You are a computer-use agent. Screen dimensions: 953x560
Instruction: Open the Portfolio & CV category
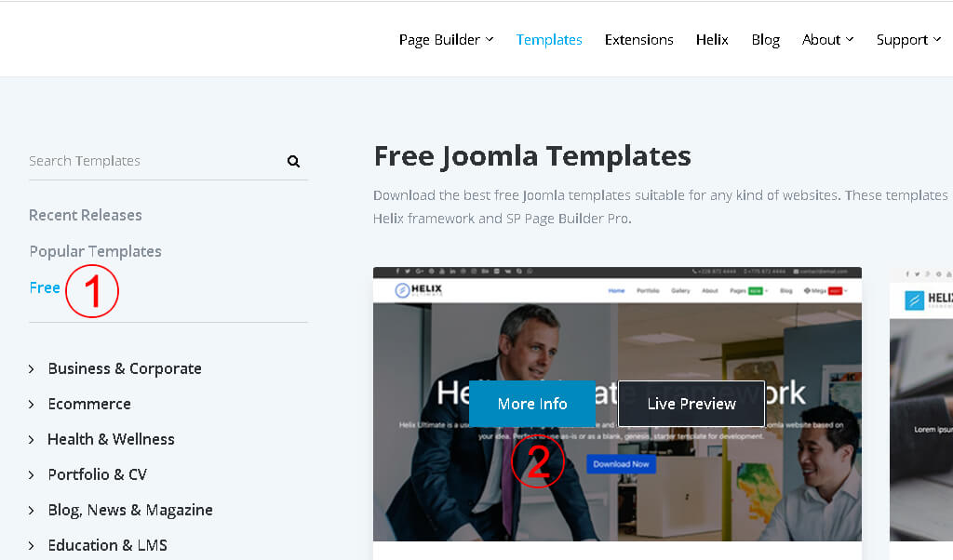coord(97,474)
